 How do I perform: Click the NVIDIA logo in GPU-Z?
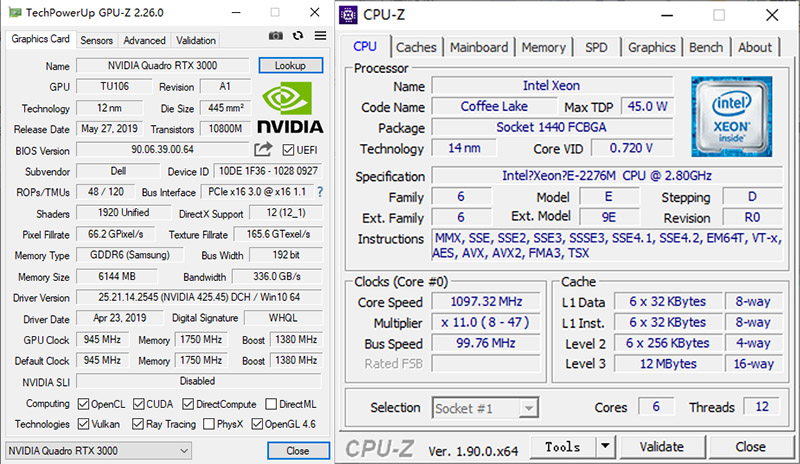tap(290, 108)
